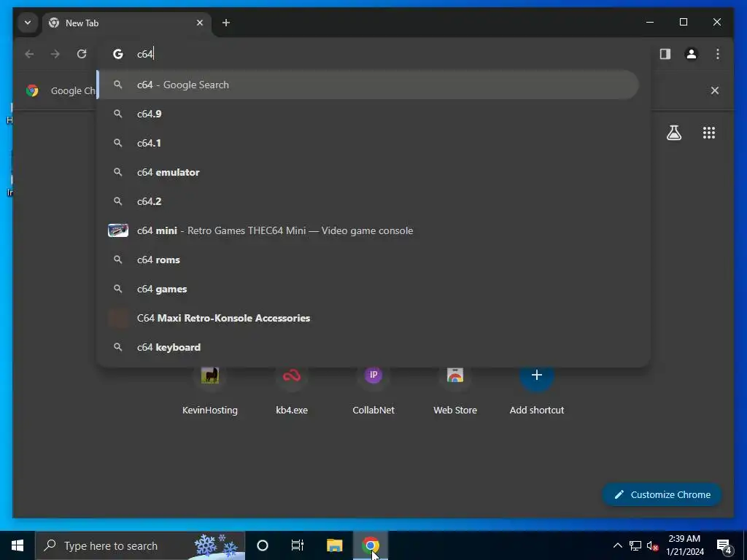Click the search icon beside c64 keyboard
This screenshot has width=747, height=560.
coord(117,347)
